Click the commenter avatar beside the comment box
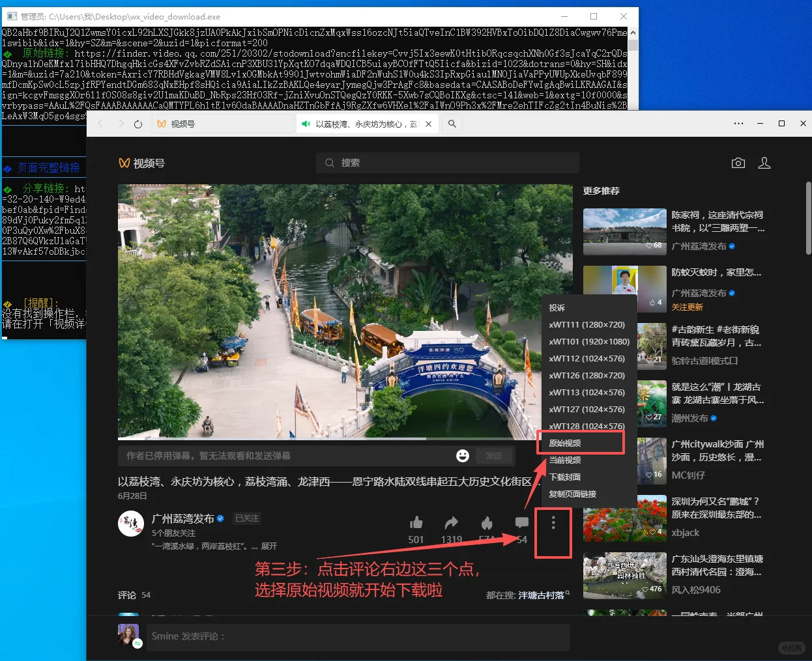812x661 pixels. [128, 634]
